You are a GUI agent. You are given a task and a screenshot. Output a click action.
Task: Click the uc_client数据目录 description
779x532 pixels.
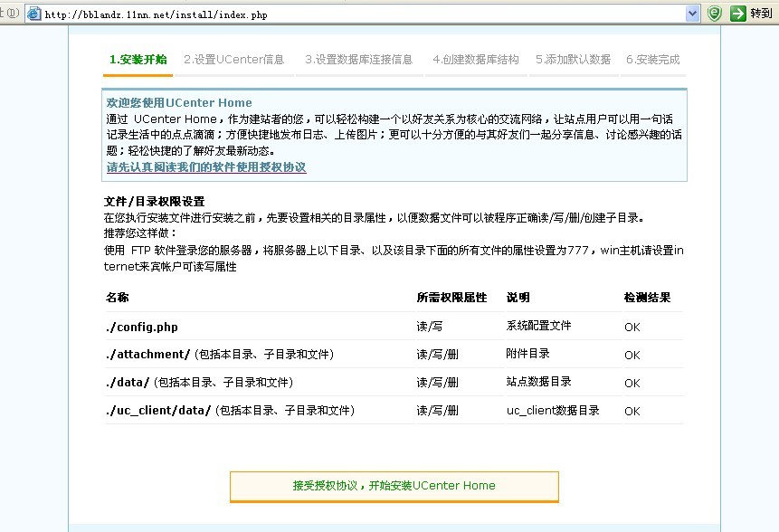pos(553,410)
